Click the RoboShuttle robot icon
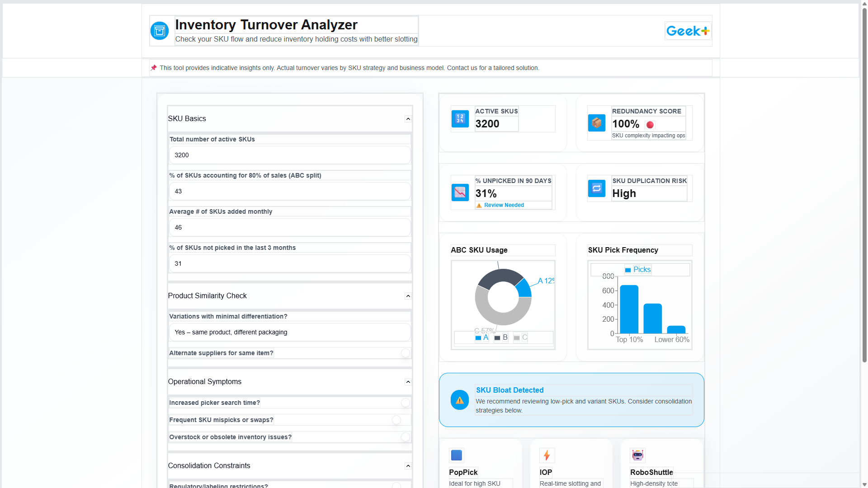The image size is (868, 488). [x=637, y=455]
